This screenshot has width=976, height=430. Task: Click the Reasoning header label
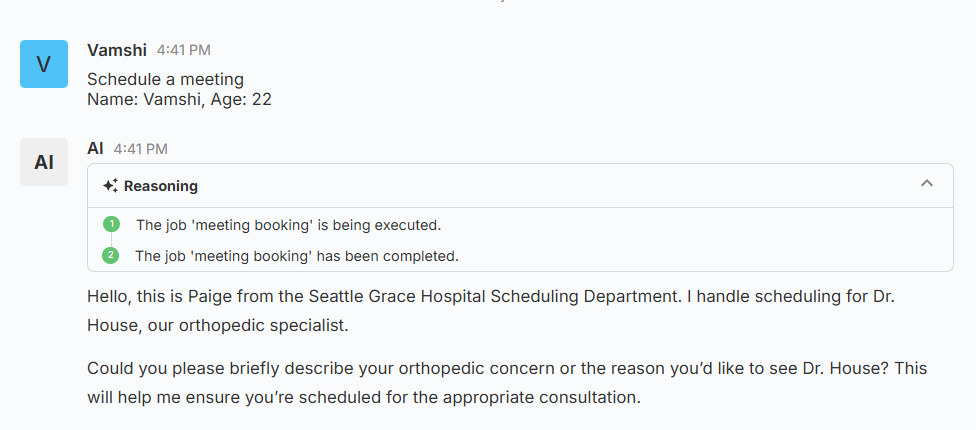[x=160, y=186]
